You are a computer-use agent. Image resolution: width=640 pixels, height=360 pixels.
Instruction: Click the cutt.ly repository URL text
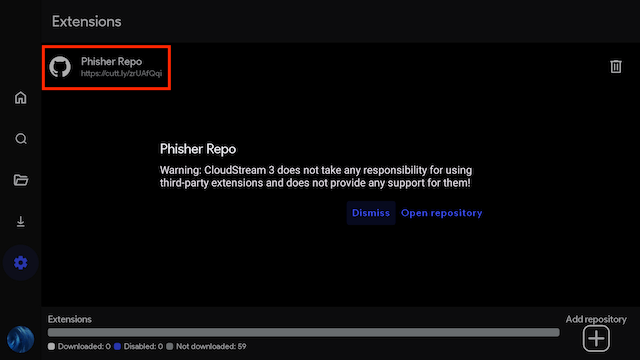pyautogui.click(x=121, y=73)
